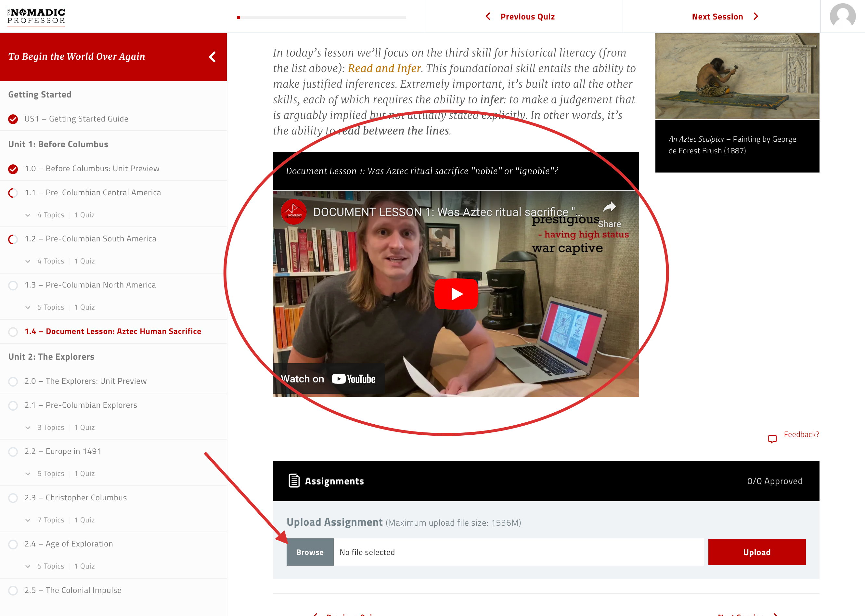Viewport: 865px width, 616px height.
Task: Click the Feedback speech bubble icon
Action: [x=772, y=439]
